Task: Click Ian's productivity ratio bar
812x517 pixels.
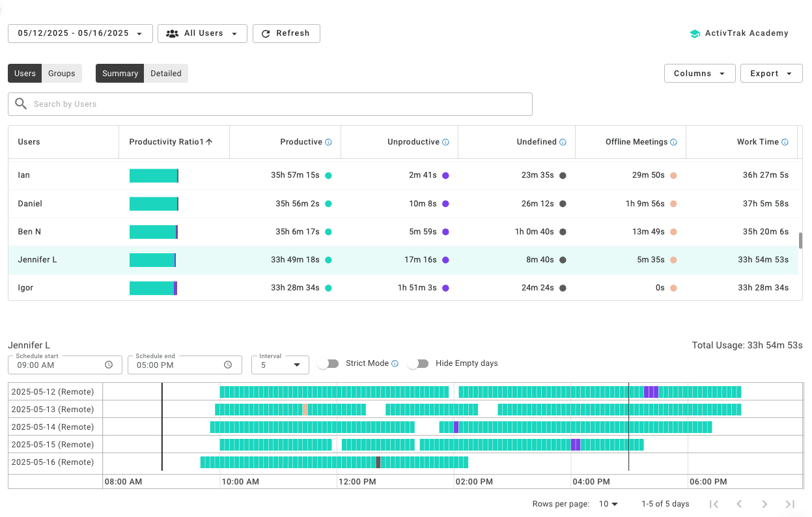Action: 154,176
